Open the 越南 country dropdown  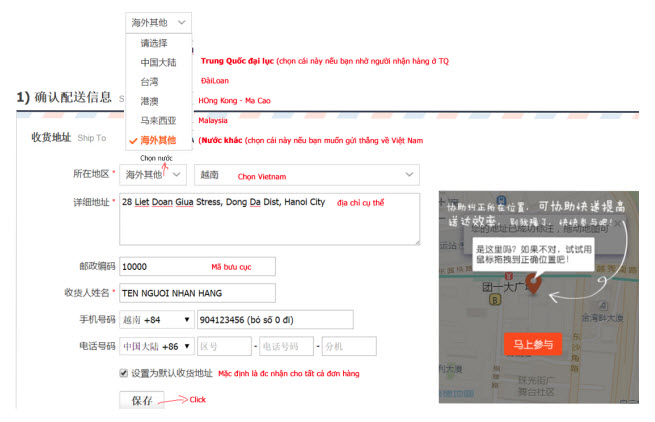click(x=307, y=175)
